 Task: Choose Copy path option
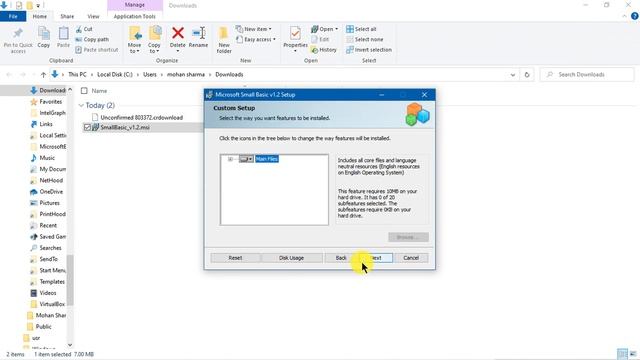coord(92,40)
